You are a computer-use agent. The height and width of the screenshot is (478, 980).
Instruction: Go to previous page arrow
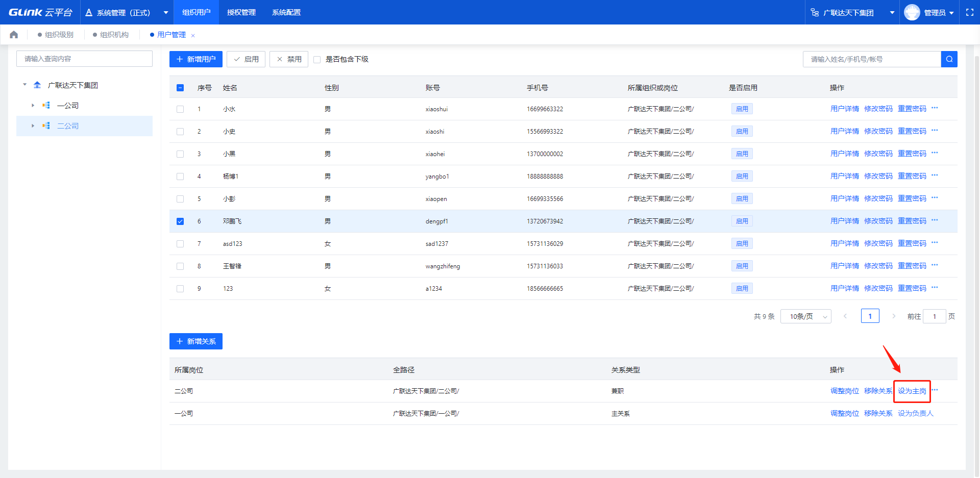pos(845,316)
